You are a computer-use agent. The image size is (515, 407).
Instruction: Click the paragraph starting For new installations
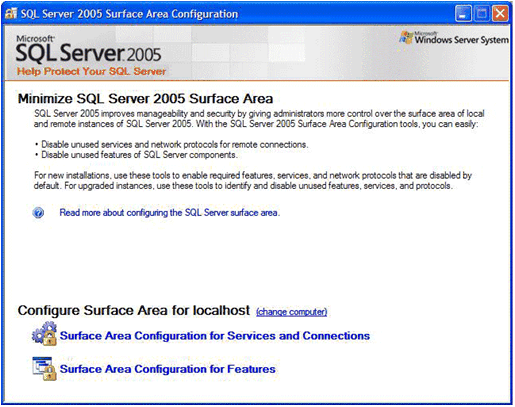tap(253, 180)
